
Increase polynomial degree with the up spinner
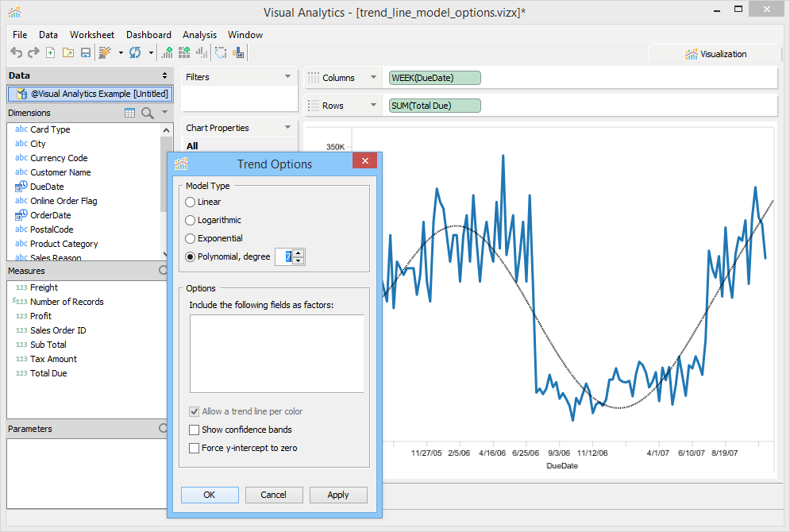(299, 253)
